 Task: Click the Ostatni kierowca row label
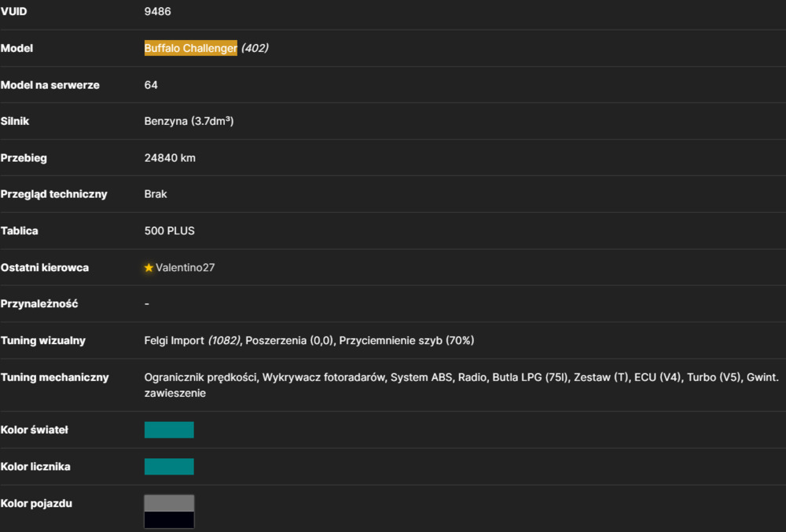tap(45, 267)
